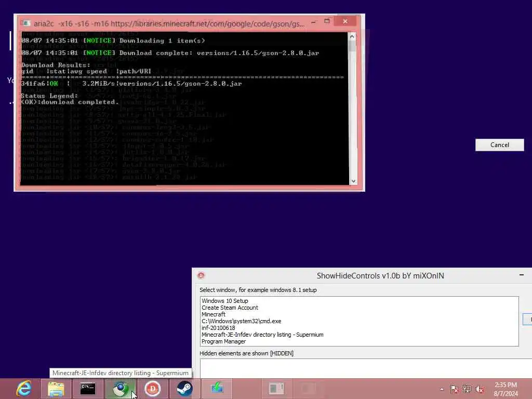The height and width of the screenshot is (399, 532).
Task: Click the aria2c window title text
Action: pyautogui.click(x=169, y=23)
